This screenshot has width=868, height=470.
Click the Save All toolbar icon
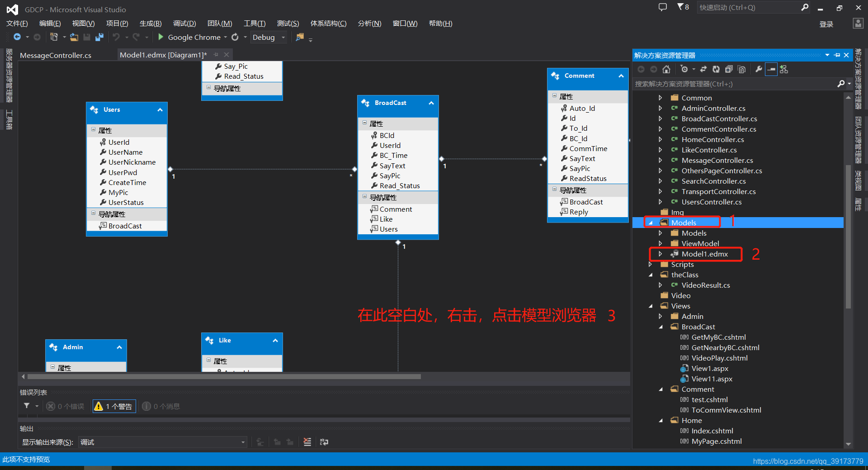pyautogui.click(x=99, y=37)
